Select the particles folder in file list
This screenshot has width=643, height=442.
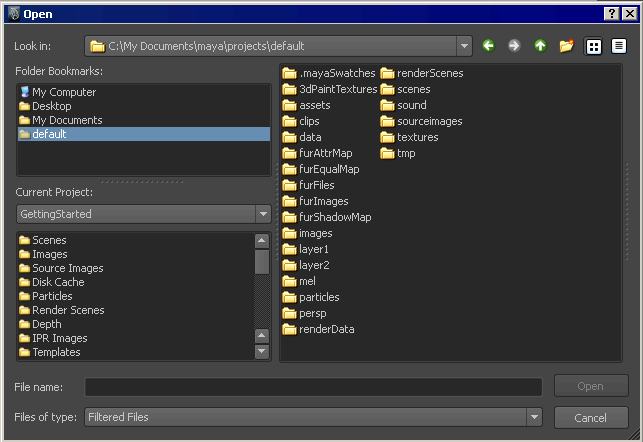pyautogui.click(x=311, y=297)
